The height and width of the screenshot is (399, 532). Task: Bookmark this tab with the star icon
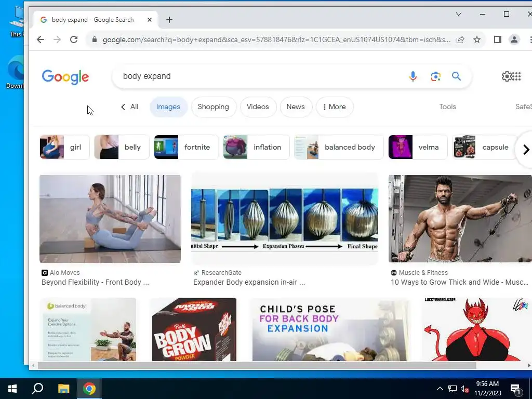477,39
